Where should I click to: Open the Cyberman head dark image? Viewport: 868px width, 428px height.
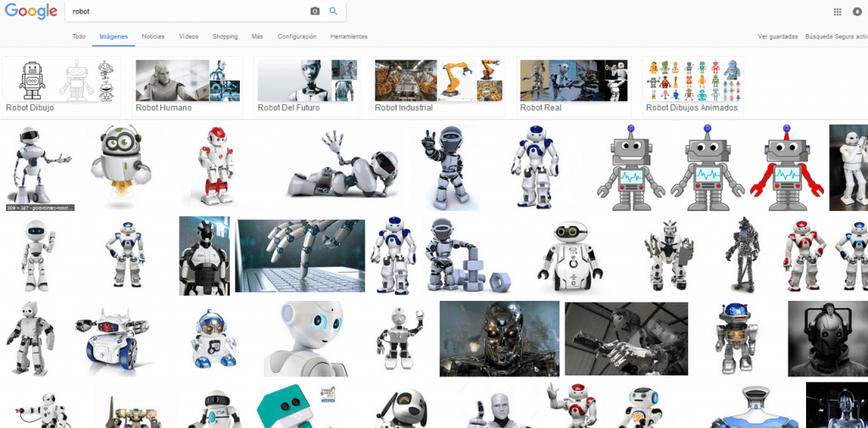pos(828,339)
